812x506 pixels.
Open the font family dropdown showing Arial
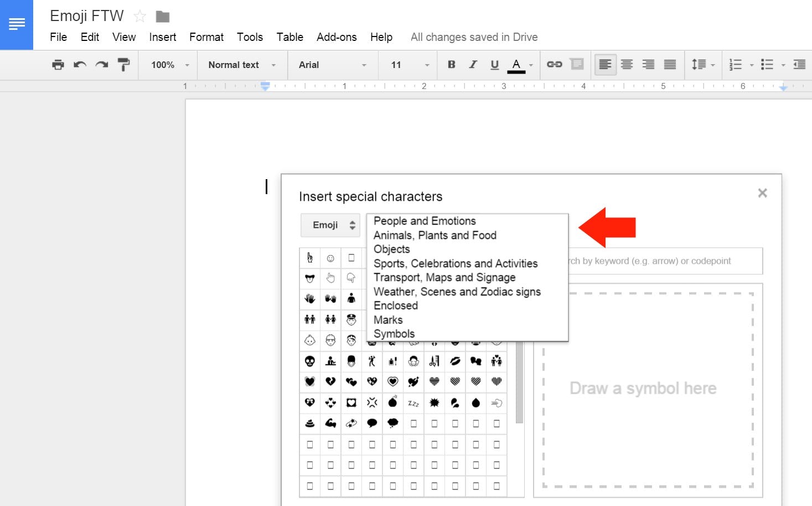(x=331, y=65)
